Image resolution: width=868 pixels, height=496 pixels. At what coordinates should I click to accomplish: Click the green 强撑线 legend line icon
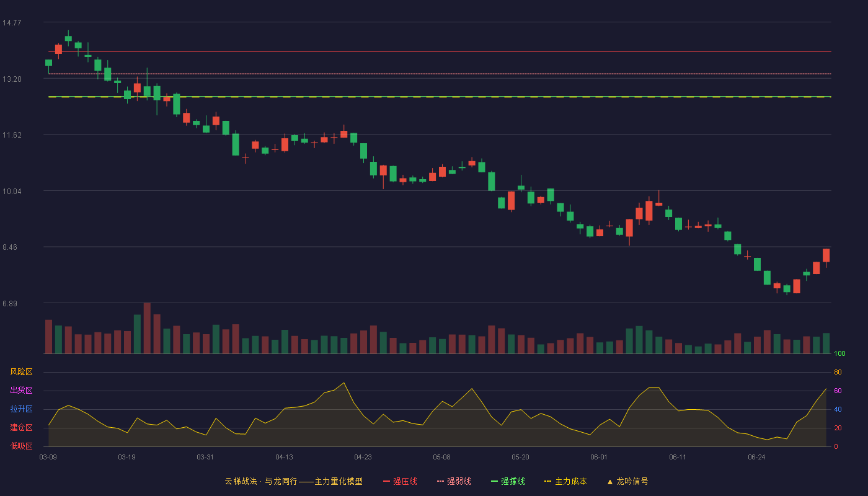[x=494, y=481]
